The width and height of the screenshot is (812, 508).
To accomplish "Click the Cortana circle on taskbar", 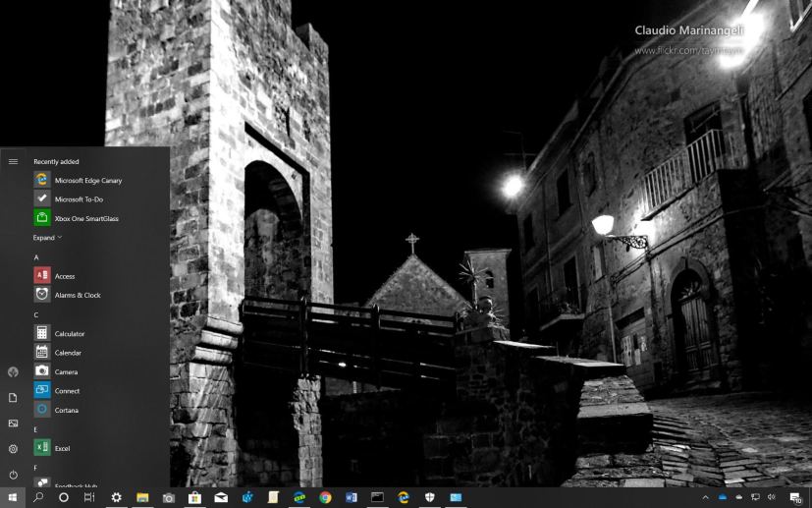I will (64, 497).
